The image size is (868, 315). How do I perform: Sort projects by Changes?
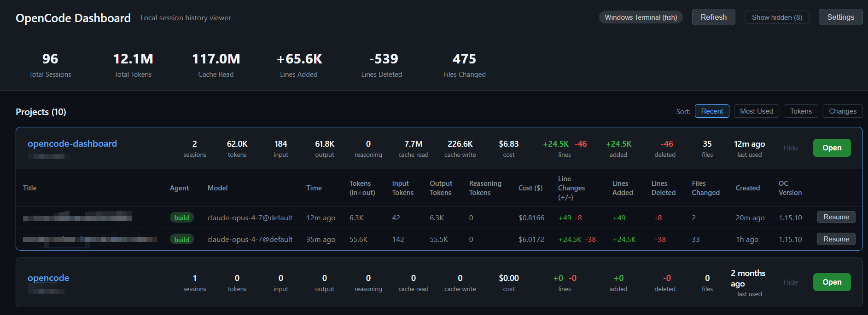tap(843, 111)
